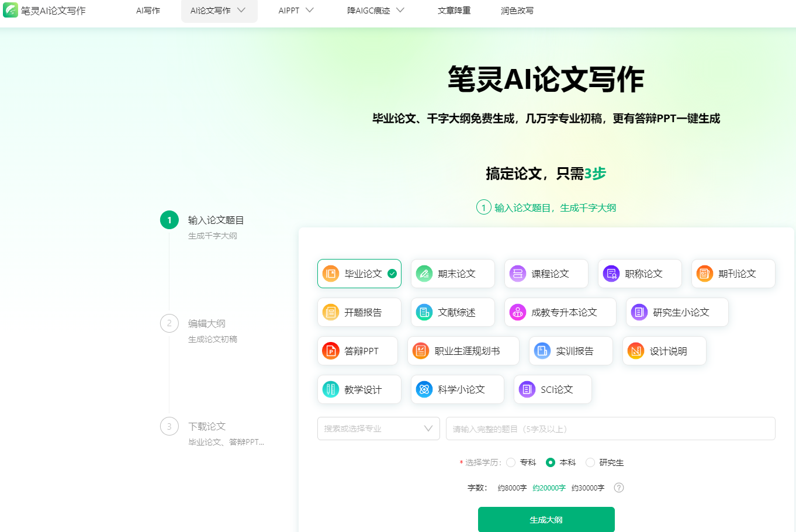Choose the 设计说明 type button
The image size is (796, 532).
(x=665, y=351)
